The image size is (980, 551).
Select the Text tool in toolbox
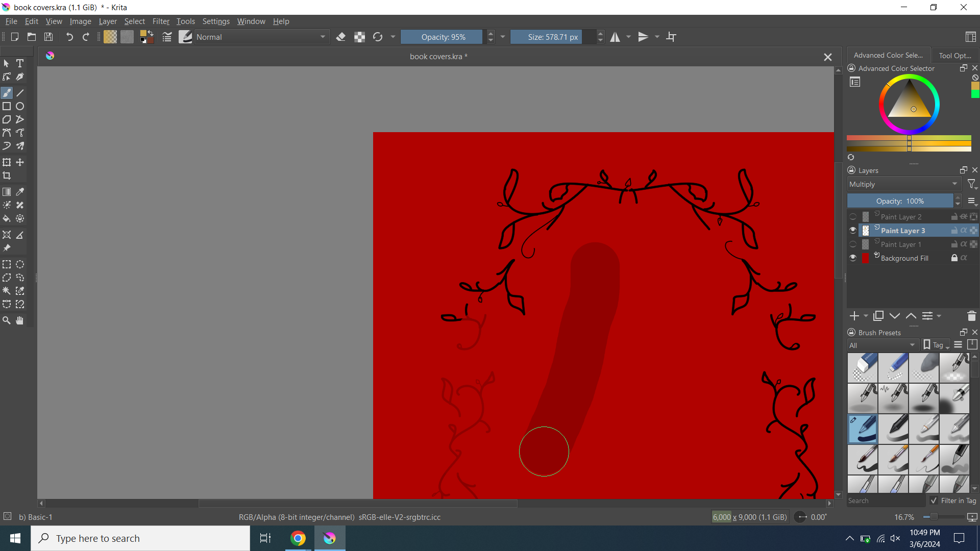click(20, 63)
